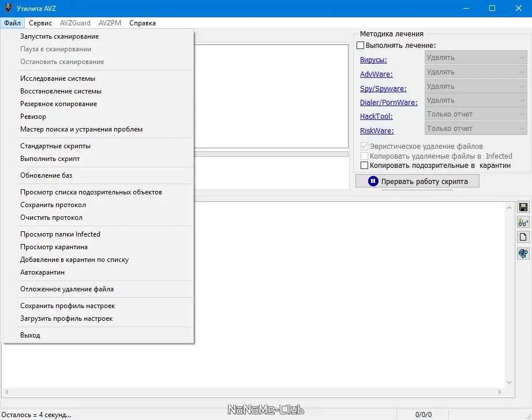Viewport: 532px width, 420px height.
Task: Click the horizontal scrollbar left arrow
Action: click(7, 392)
